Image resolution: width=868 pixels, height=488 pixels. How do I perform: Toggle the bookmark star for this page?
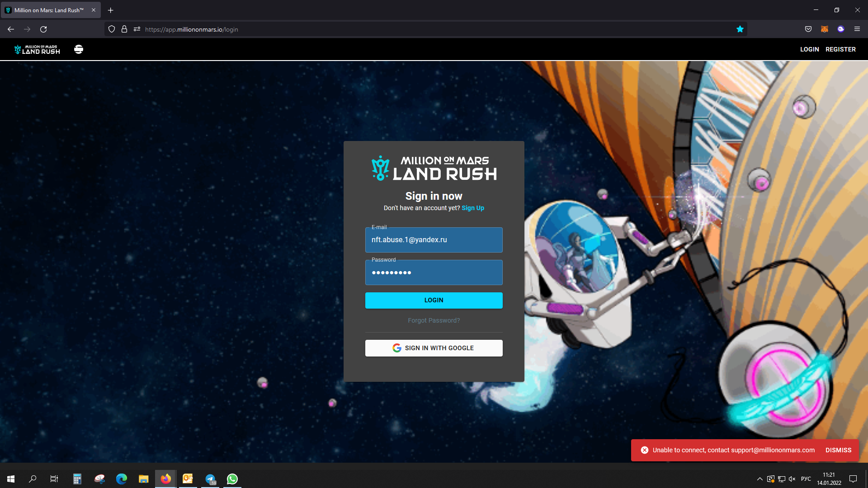pyautogui.click(x=740, y=29)
